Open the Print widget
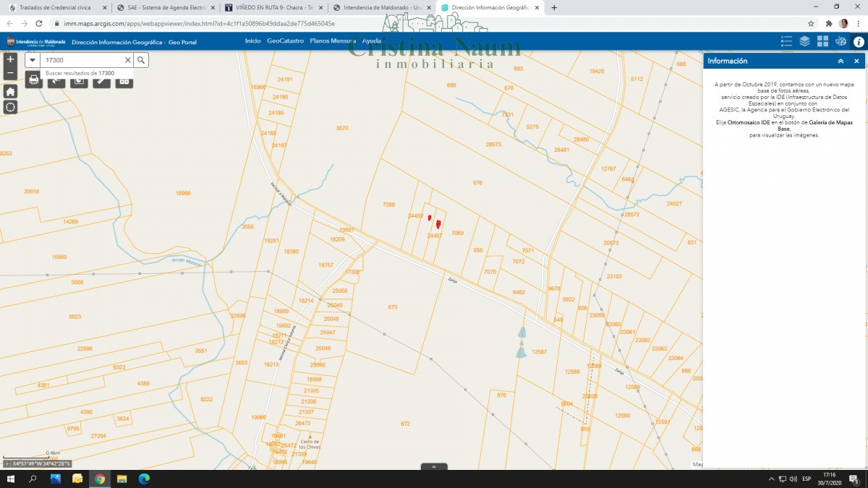Viewport: 868px width, 488px height. coord(34,80)
